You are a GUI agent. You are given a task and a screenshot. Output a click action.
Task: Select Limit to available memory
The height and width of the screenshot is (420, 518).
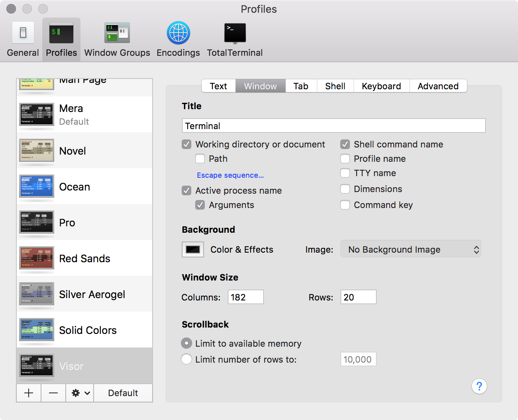[x=186, y=343]
